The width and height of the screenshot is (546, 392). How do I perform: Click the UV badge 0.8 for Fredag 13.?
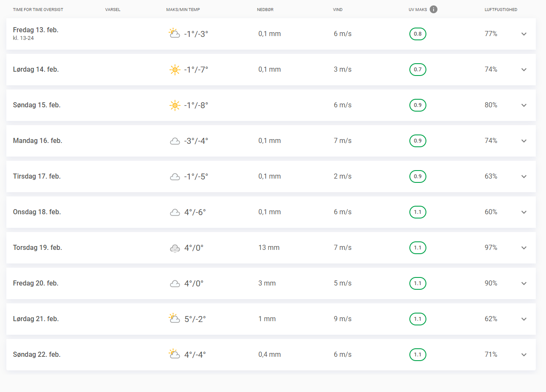pyautogui.click(x=417, y=34)
